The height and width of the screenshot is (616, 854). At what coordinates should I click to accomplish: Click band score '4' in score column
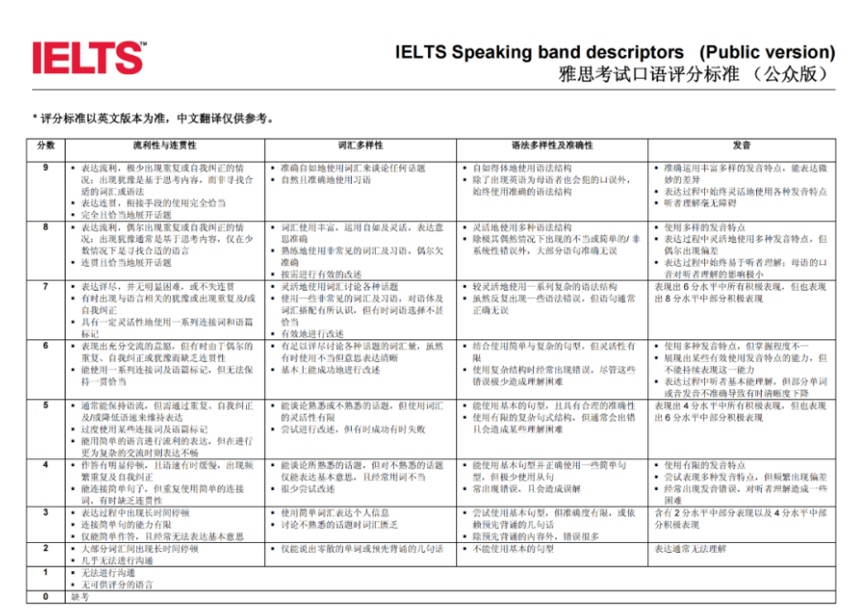tap(46, 464)
